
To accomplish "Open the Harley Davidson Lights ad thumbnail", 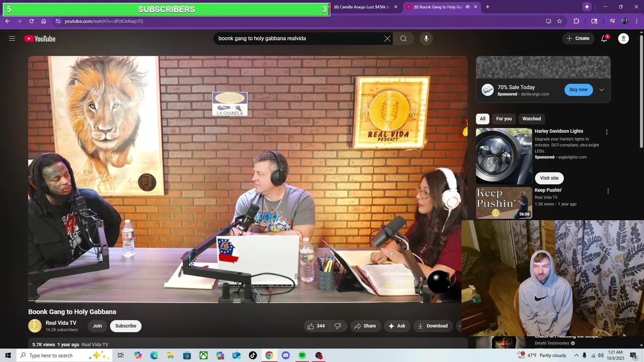I will (x=504, y=156).
